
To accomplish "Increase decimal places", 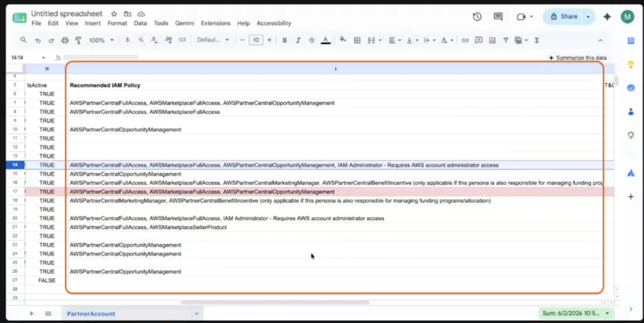I will [x=168, y=40].
